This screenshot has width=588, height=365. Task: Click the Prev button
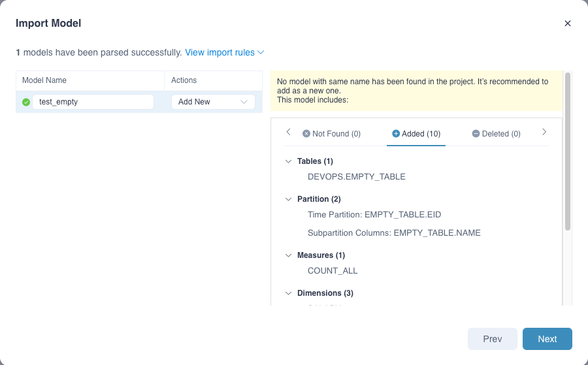pyautogui.click(x=492, y=339)
